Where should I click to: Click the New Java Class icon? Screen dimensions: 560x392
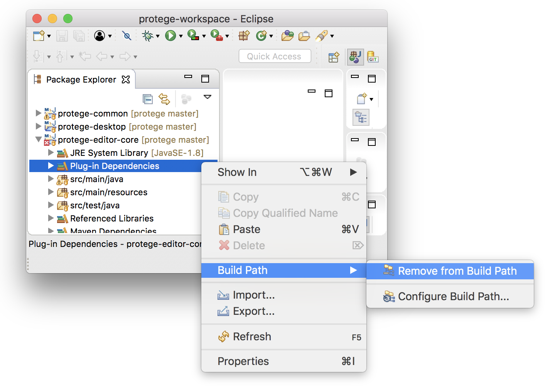[x=261, y=36]
